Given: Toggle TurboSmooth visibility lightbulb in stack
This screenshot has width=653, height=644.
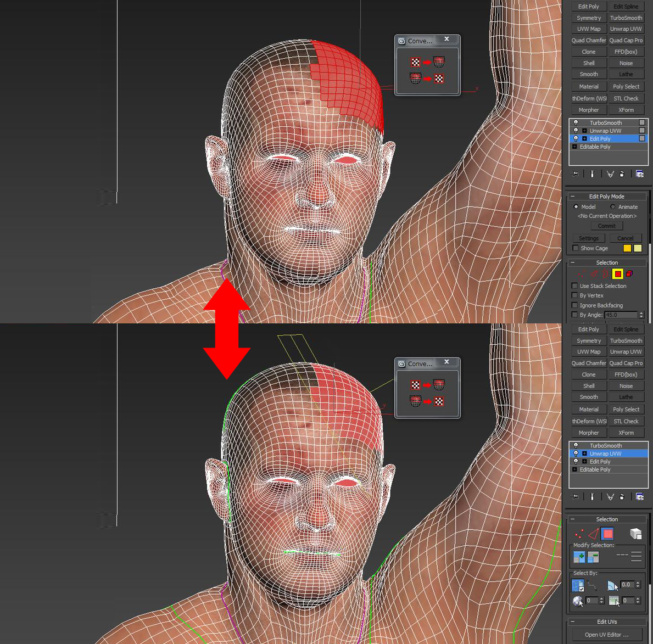Looking at the screenshot, I should pyautogui.click(x=575, y=122).
